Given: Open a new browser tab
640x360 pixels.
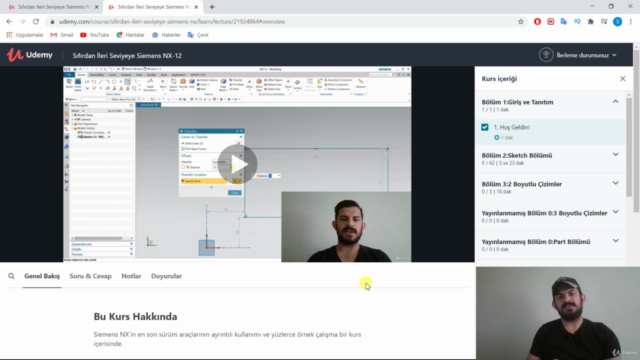Looking at the screenshot, I should click(x=212, y=7).
